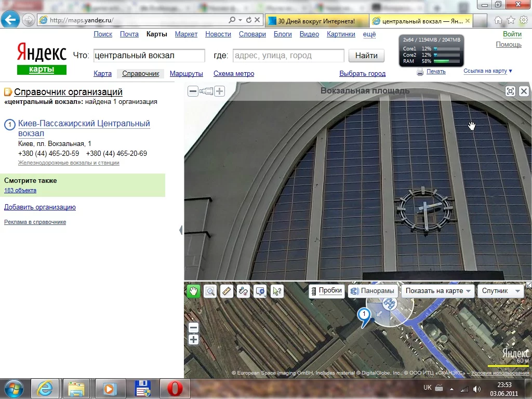Toggle the Панорамы panoramas layer
Viewport: 532px width, 399px height.
point(373,291)
